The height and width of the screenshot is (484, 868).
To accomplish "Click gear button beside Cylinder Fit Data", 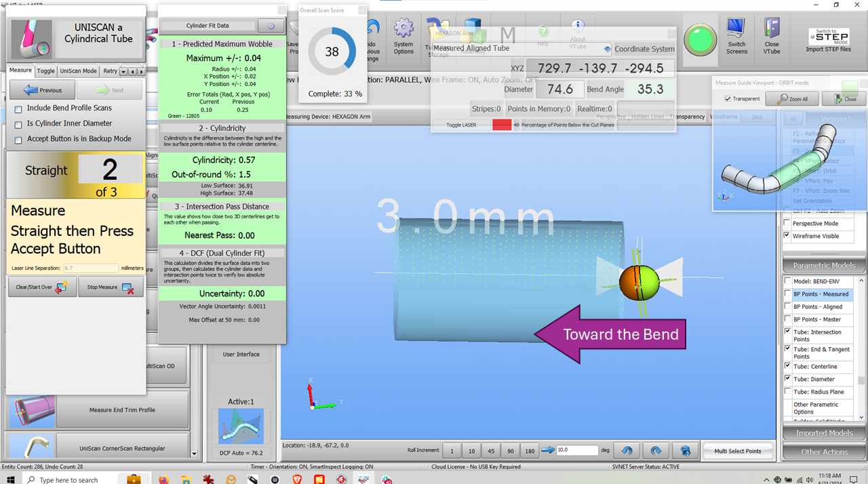I will coord(271,26).
